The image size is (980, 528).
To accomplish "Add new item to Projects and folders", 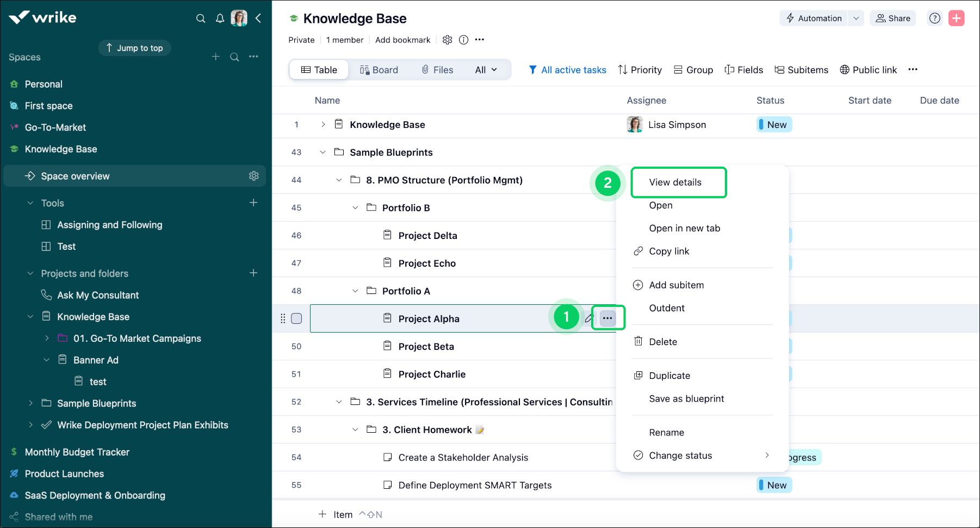I will tap(253, 273).
